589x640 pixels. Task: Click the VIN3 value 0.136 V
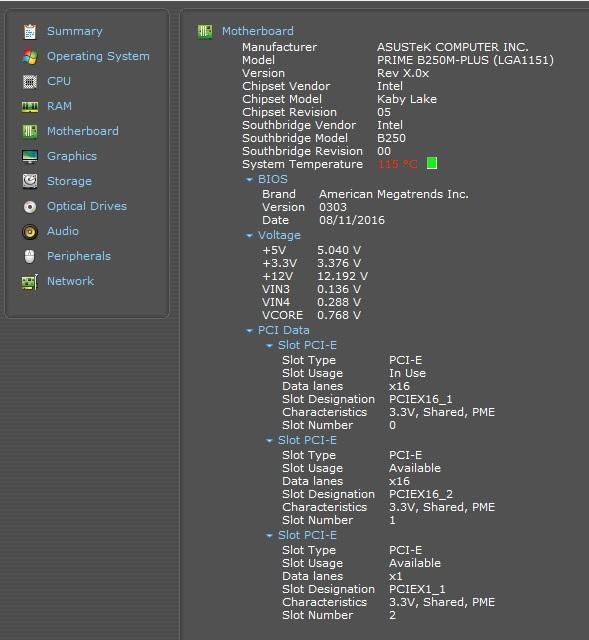tap(339, 289)
